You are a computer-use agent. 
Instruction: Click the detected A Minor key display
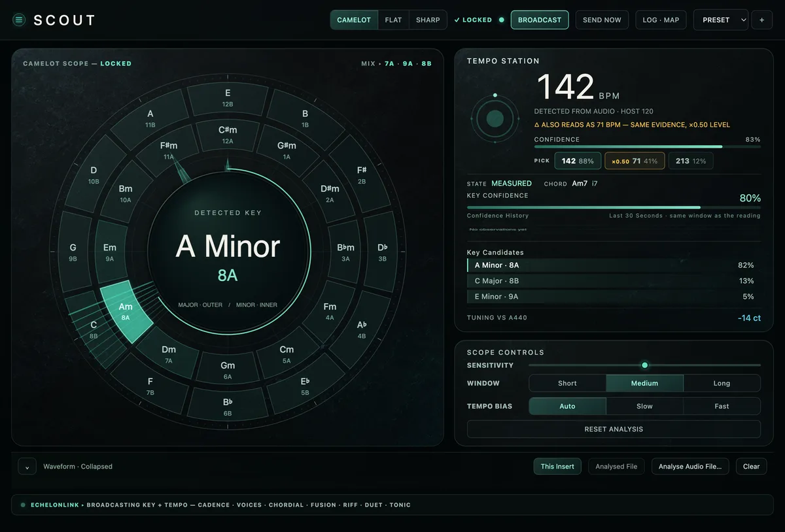tap(228, 247)
